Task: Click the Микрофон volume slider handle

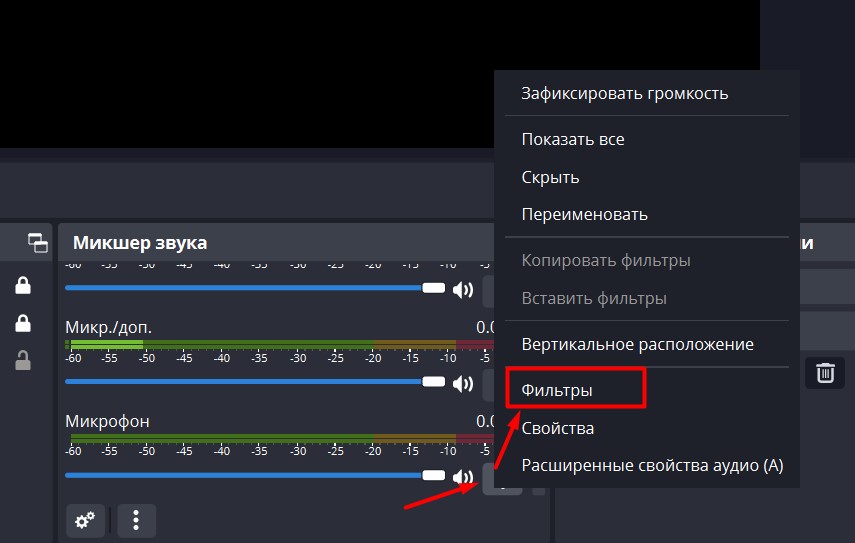Action: click(x=433, y=476)
